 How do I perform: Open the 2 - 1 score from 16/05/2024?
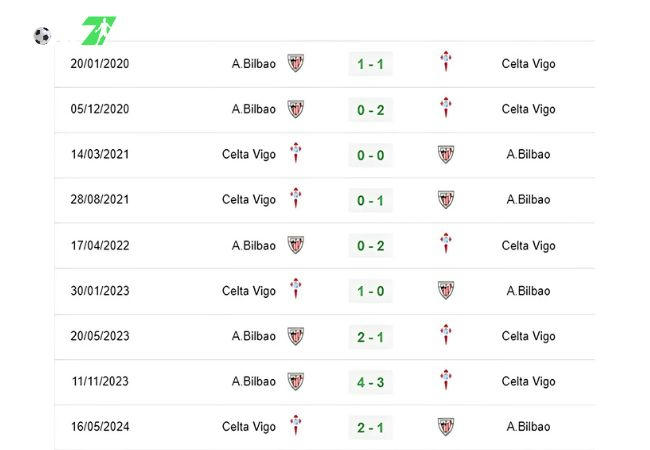371,427
